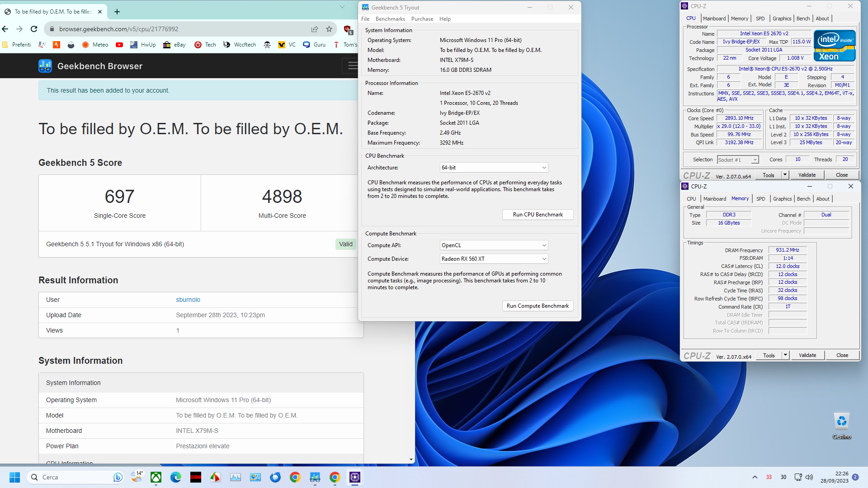Open the MSI app in taskbar

(196, 477)
